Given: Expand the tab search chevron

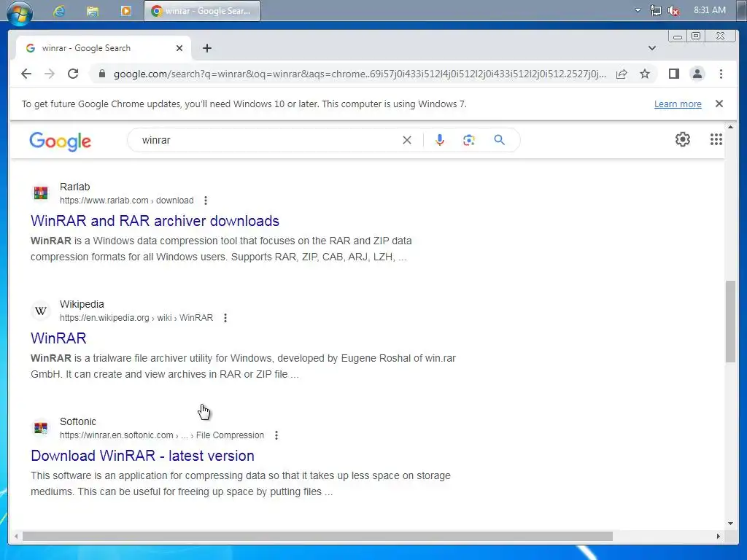Looking at the screenshot, I should [x=652, y=48].
